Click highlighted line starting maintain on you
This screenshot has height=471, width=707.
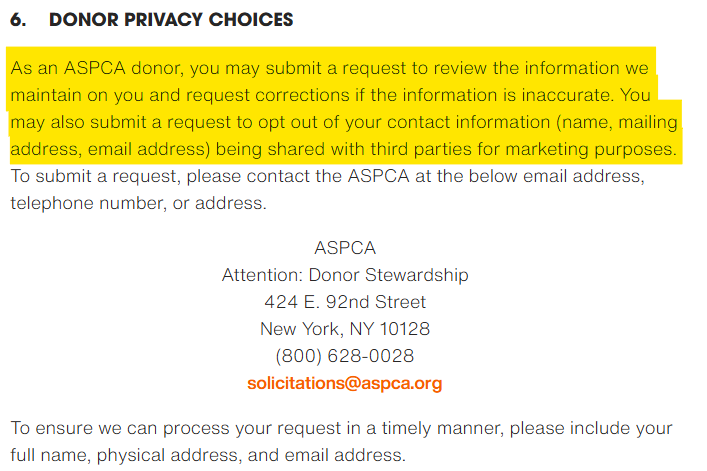pyautogui.click(x=330, y=97)
